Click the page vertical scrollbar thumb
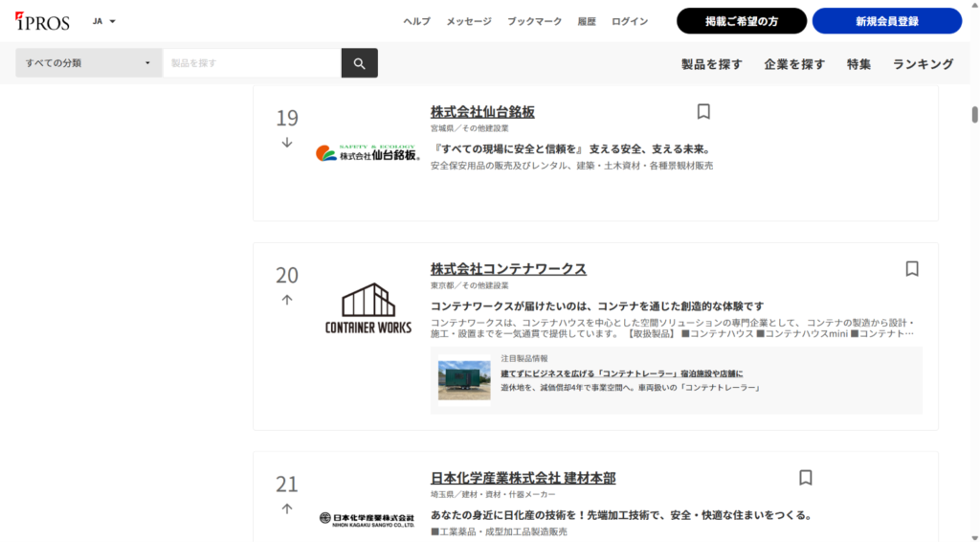 click(x=974, y=115)
